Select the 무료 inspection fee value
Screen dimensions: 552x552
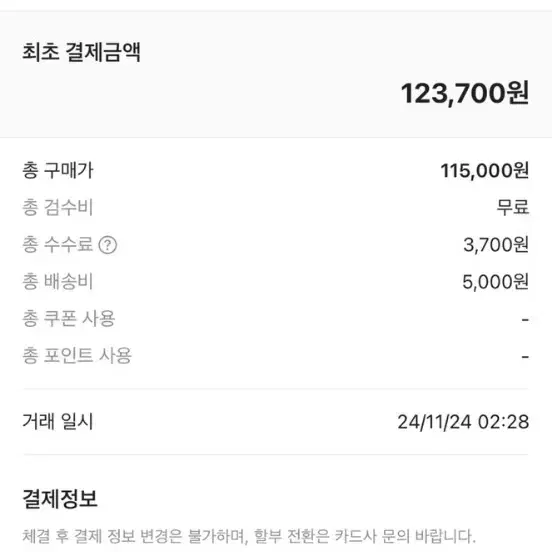(x=513, y=207)
